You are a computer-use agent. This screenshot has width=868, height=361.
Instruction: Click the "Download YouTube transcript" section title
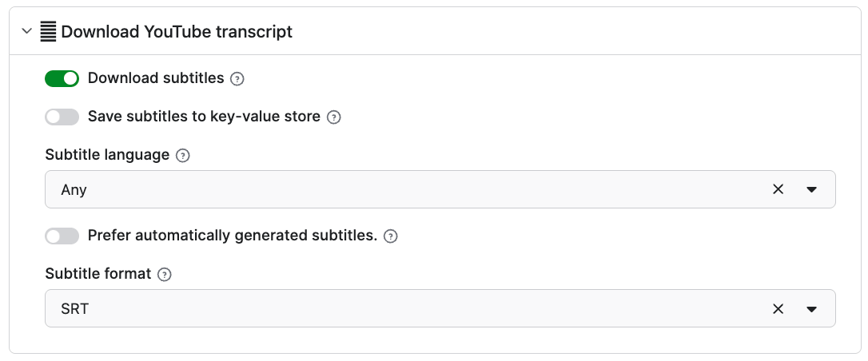tap(177, 32)
